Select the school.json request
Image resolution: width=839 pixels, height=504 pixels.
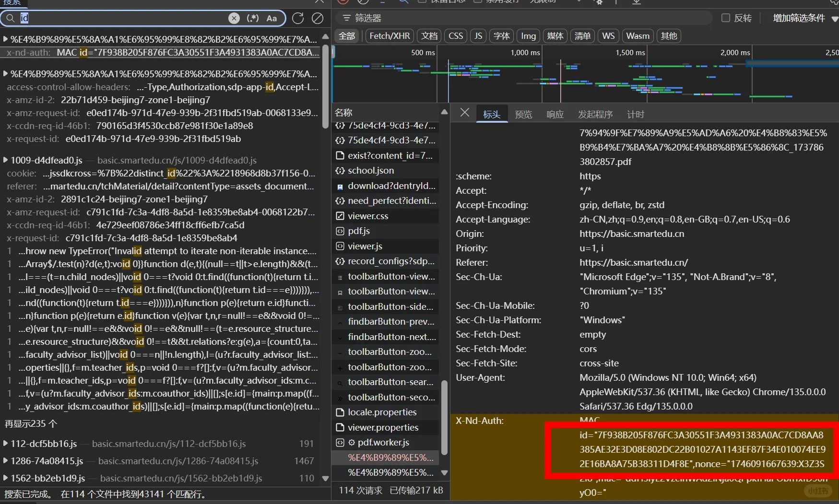386,171
